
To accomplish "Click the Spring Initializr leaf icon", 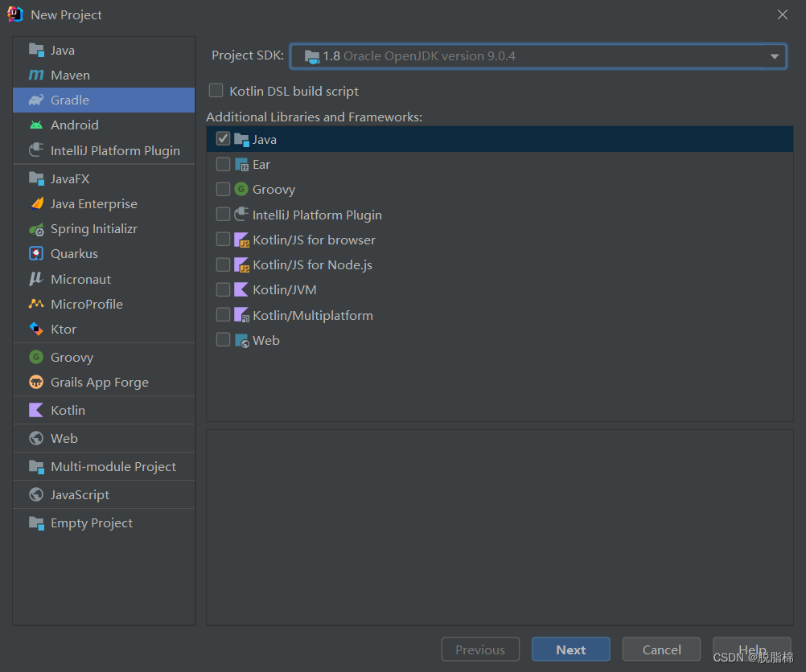I will coord(35,229).
